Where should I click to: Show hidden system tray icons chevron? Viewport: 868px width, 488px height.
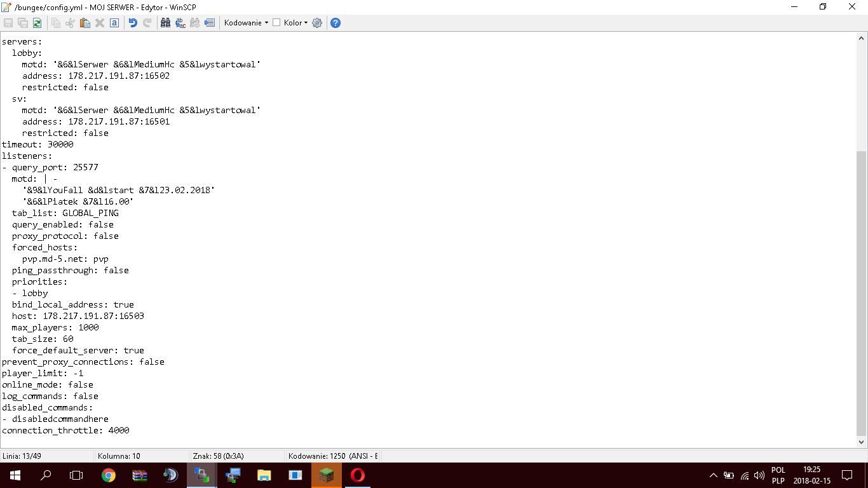point(713,475)
